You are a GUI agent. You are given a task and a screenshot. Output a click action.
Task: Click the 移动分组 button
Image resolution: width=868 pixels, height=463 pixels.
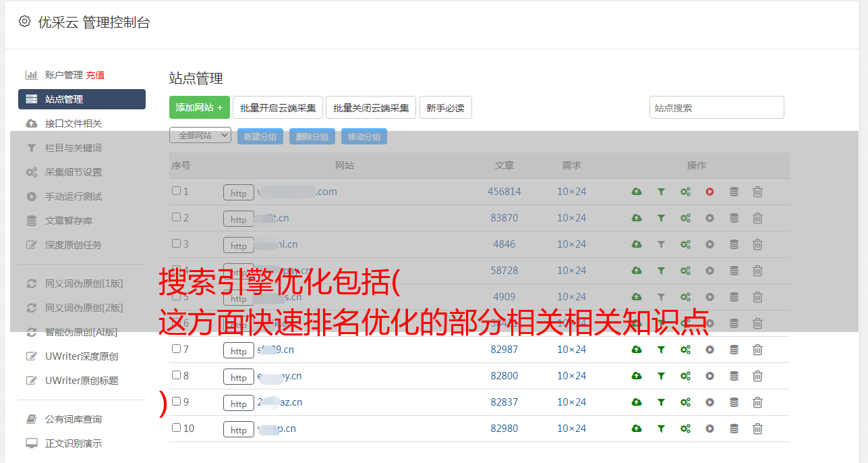click(x=364, y=136)
